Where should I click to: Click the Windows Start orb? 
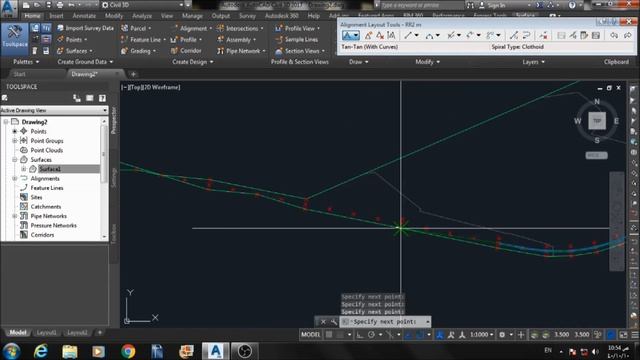[12, 351]
